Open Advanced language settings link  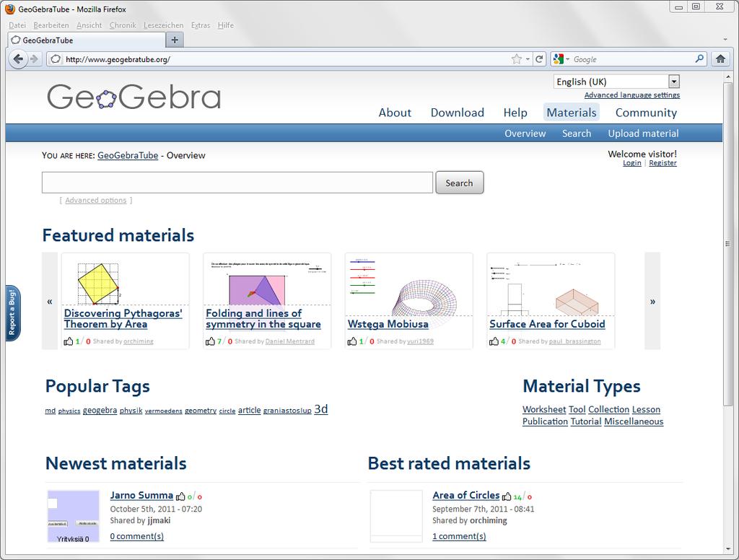click(632, 95)
